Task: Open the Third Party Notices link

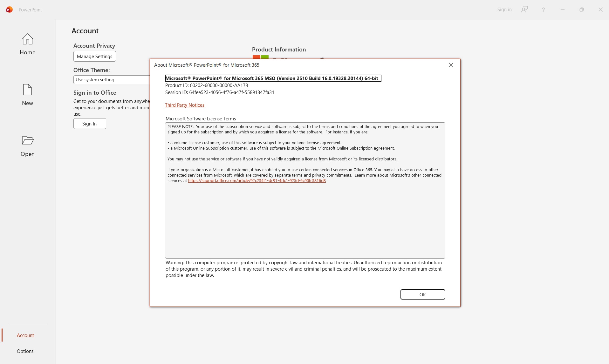Action: pyautogui.click(x=184, y=105)
